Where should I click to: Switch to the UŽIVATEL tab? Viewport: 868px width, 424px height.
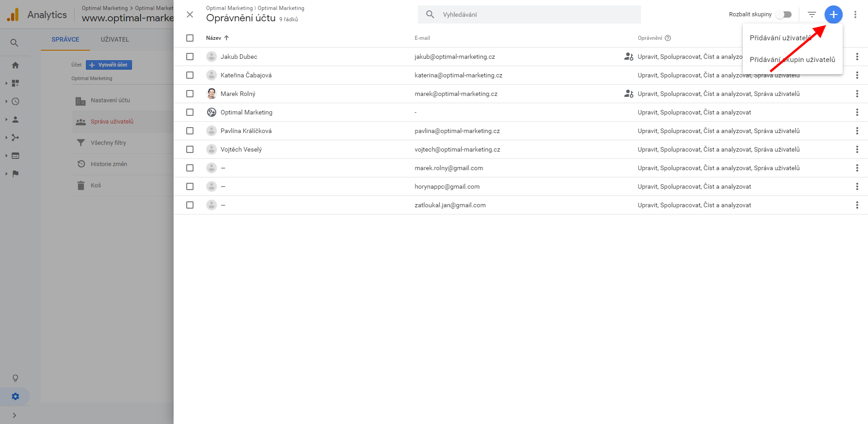pyautogui.click(x=115, y=39)
